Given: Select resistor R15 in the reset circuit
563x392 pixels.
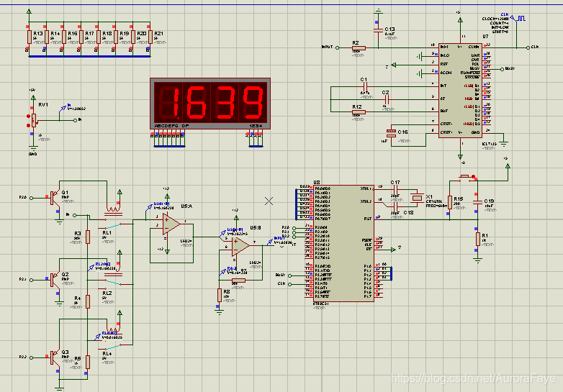Looking at the screenshot, I should click(449, 203).
